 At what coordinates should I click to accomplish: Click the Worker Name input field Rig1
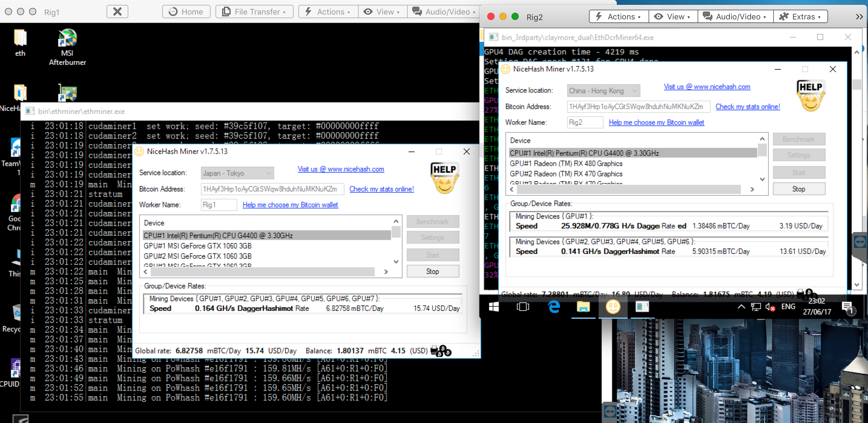pos(218,204)
